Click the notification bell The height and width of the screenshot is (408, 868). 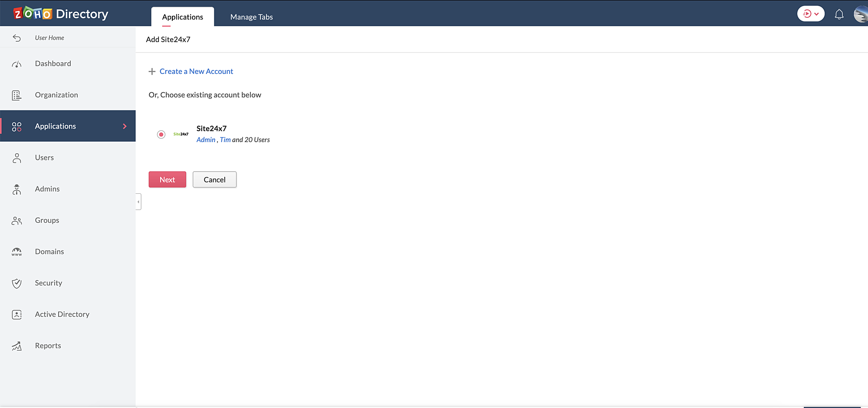click(839, 13)
